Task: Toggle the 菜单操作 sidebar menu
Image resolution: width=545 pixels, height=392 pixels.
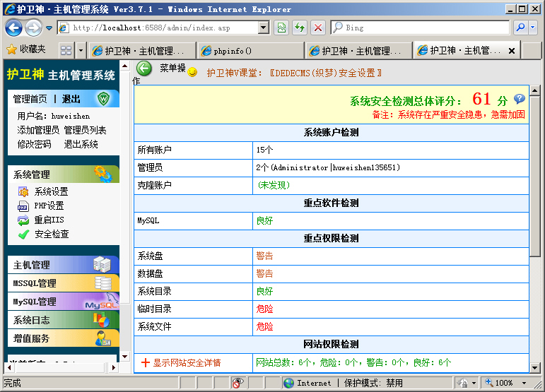Action: (x=172, y=69)
